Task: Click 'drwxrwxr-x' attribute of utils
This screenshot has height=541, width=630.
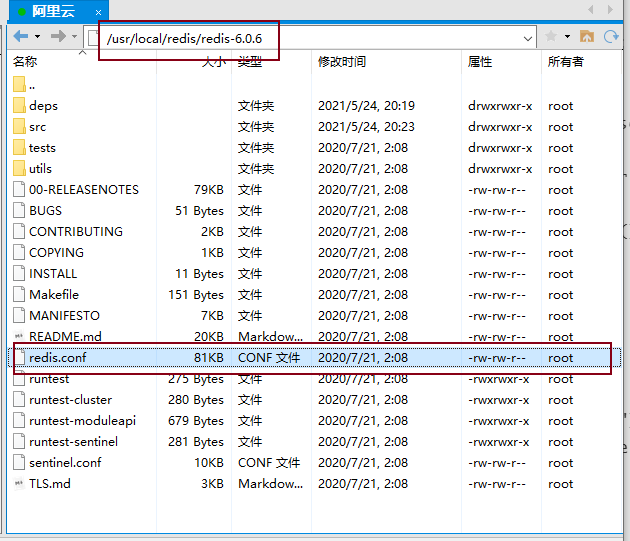Action: tap(500, 169)
